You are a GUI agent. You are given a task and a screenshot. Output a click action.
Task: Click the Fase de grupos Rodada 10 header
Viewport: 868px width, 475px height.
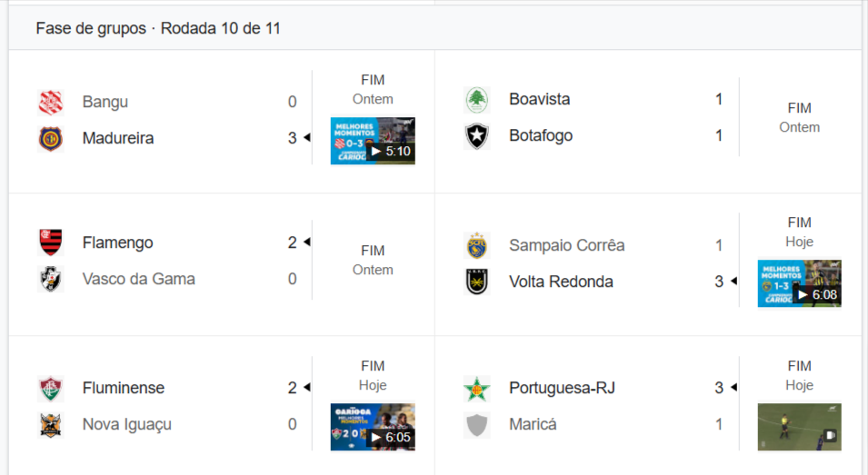pyautogui.click(x=158, y=29)
